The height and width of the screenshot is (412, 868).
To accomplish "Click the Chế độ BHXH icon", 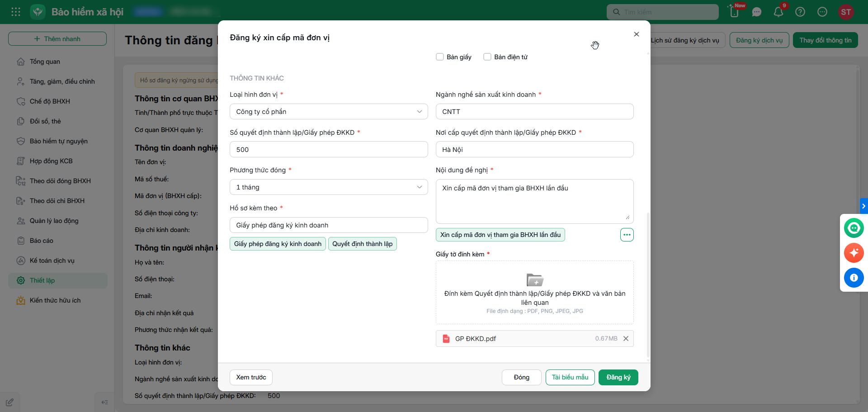I will [x=21, y=101].
